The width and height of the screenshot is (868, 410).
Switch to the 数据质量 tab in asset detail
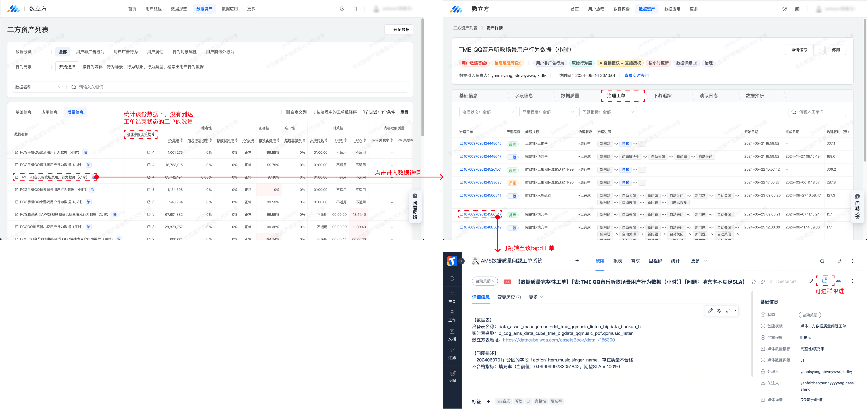tap(569, 96)
